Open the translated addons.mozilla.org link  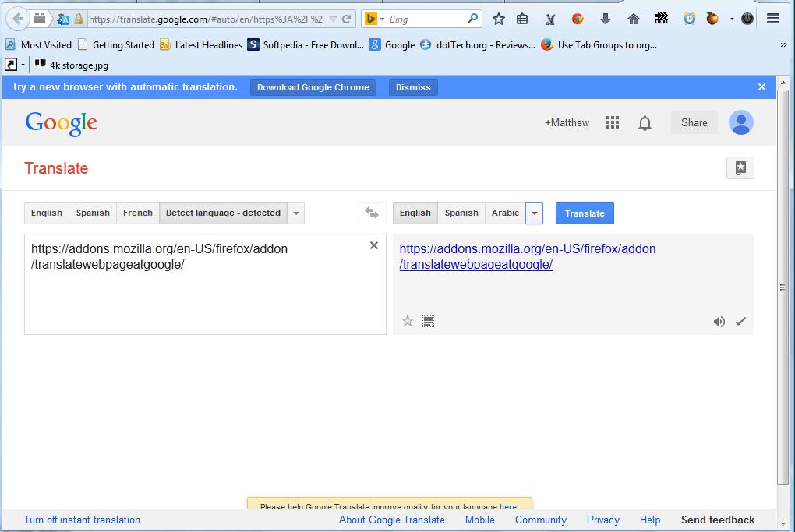click(528, 256)
